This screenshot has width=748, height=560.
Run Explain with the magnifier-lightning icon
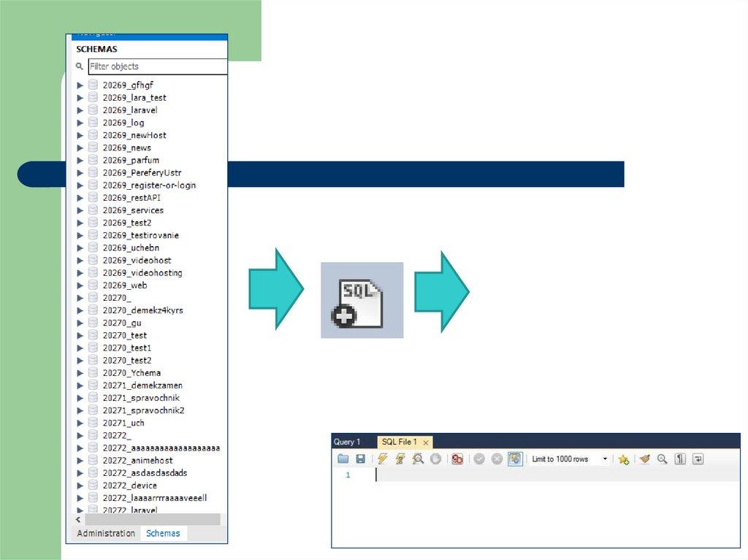[418, 459]
